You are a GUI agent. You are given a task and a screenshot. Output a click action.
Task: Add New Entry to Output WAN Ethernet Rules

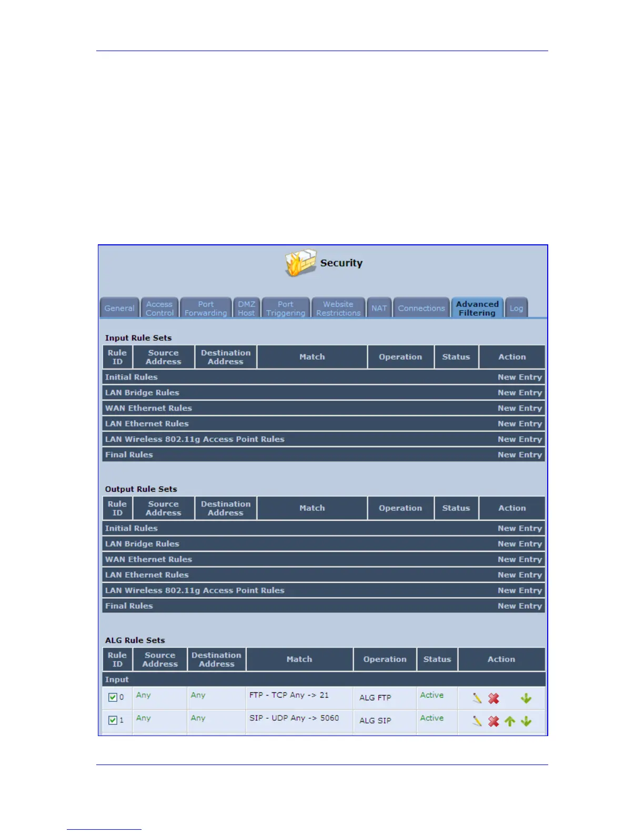pos(520,559)
